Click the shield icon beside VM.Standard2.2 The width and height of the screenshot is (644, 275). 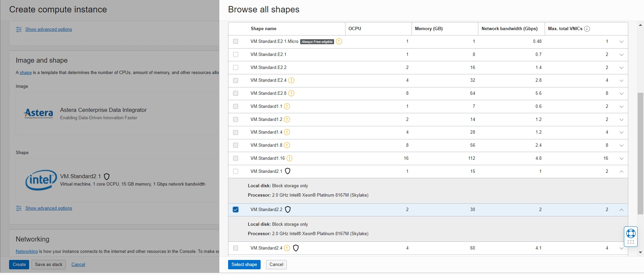tap(288, 210)
